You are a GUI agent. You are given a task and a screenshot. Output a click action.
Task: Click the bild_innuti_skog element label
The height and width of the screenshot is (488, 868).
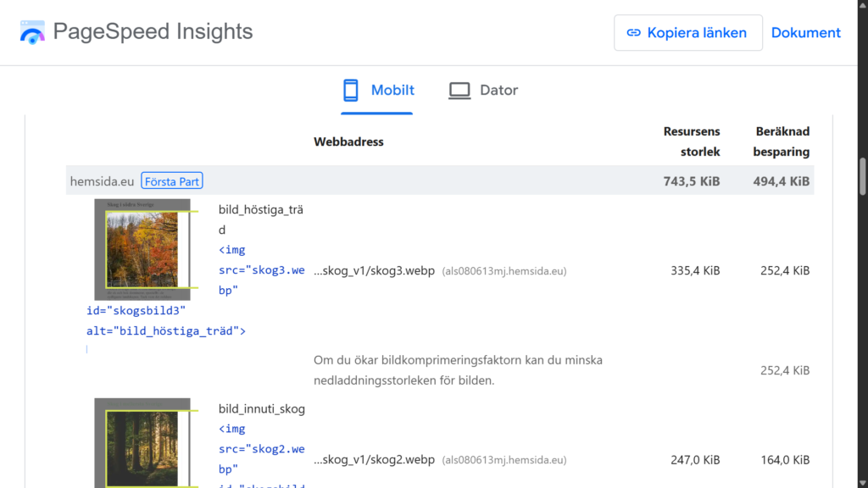(x=261, y=409)
